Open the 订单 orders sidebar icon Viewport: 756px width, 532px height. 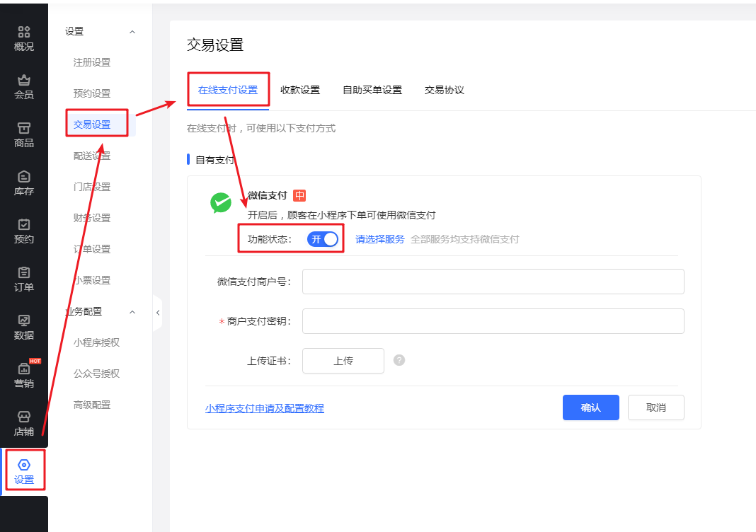click(x=23, y=280)
